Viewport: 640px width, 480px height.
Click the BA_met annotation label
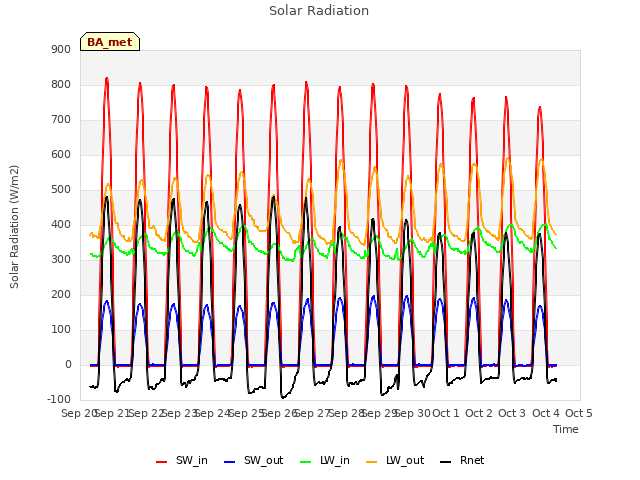click(110, 42)
